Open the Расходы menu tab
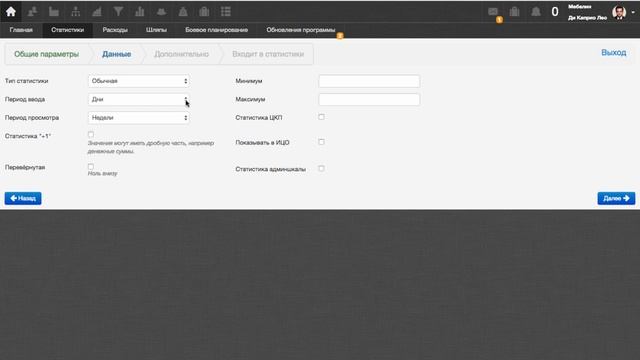The width and height of the screenshot is (640, 360). [x=115, y=30]
